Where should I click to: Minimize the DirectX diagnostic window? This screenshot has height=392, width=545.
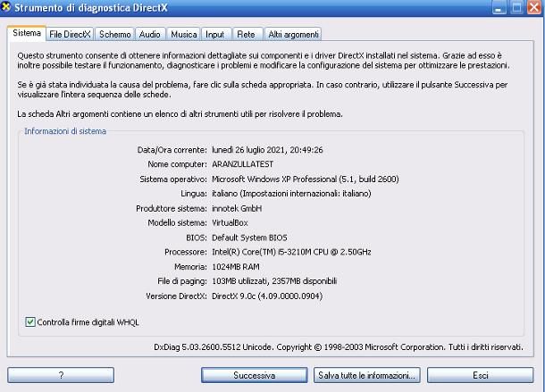pos(499,7)
